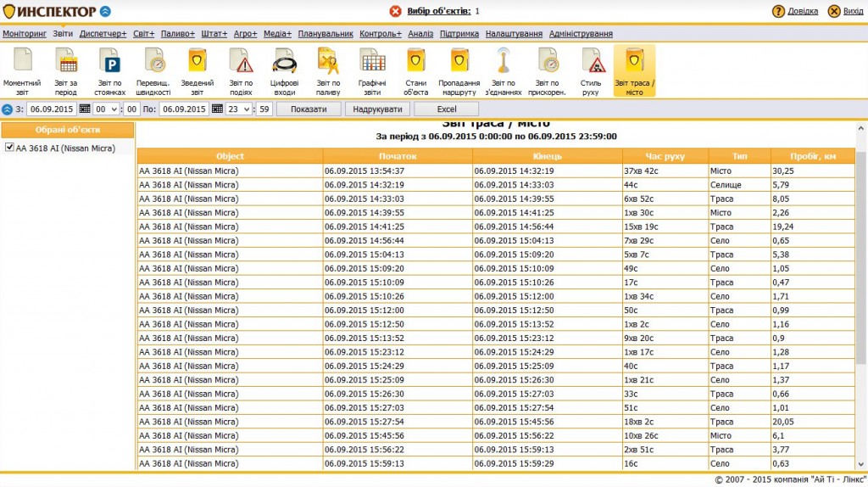Click the Селище type cell
Viewport: 868px width, 487px height.
coord(739,185)
